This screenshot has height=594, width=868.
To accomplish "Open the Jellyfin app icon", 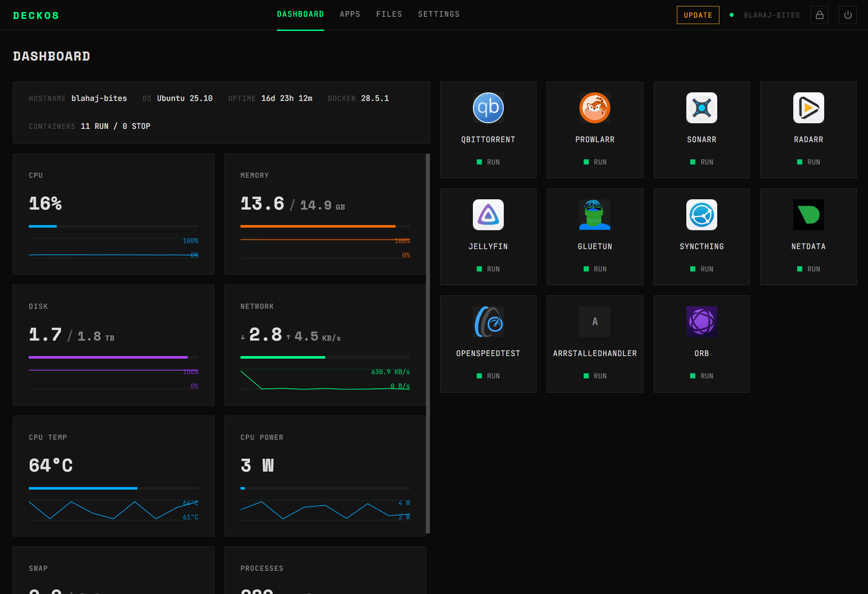I will [488, 215].
